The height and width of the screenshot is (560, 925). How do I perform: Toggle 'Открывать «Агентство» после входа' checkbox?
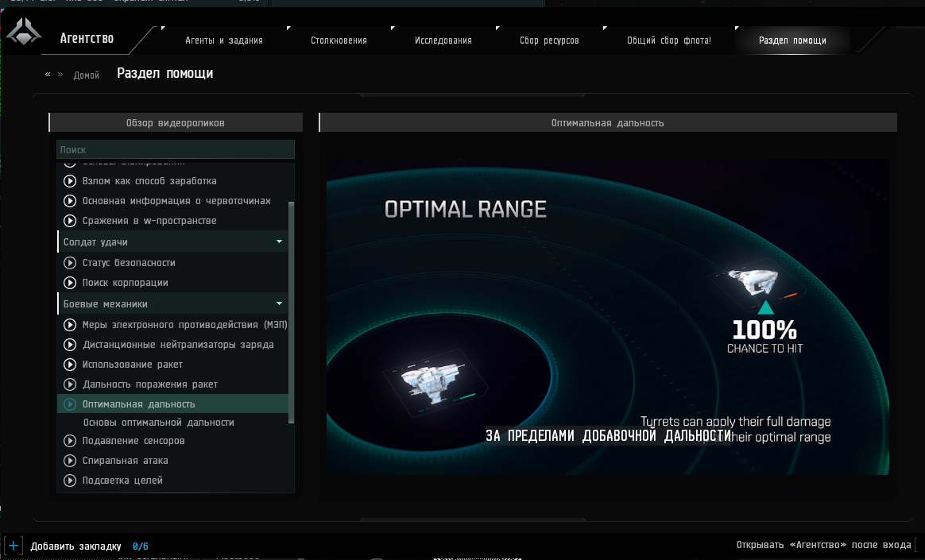coord(919,545)
